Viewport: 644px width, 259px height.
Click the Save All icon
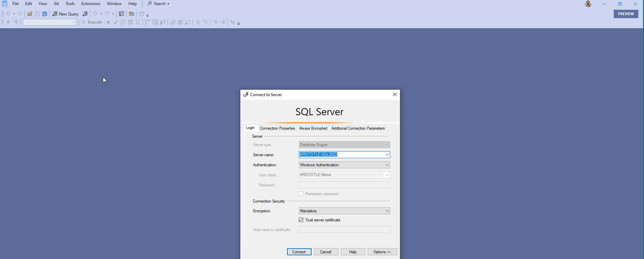(45, 14)
